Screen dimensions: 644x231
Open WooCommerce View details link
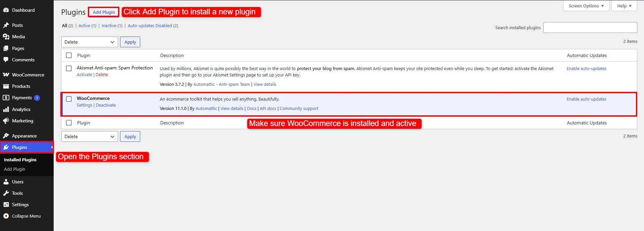[x=232, y=109]
